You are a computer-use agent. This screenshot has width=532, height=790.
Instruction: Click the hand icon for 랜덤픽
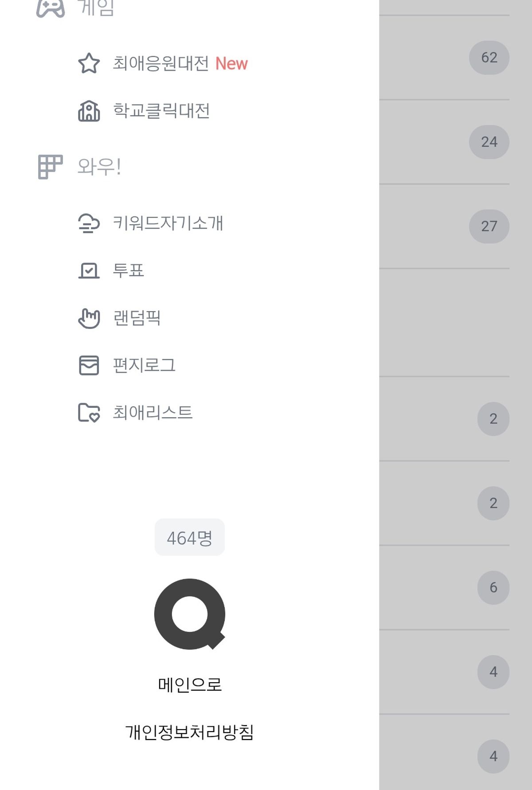(89, 318)
